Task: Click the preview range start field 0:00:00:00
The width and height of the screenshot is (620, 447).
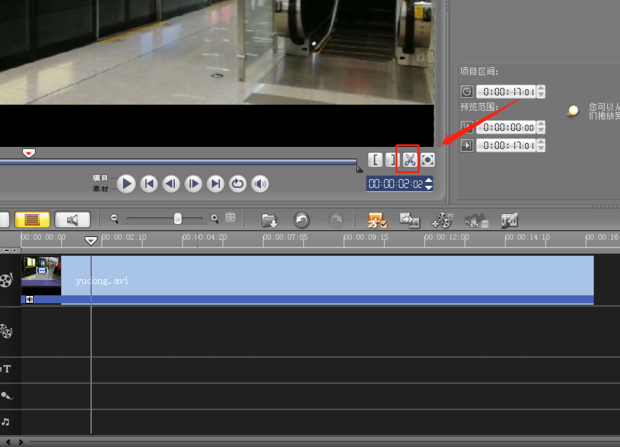Action: (507, 127)
